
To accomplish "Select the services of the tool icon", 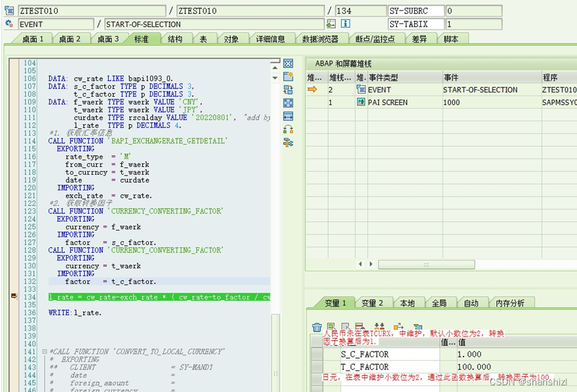I will pos(287,141).
